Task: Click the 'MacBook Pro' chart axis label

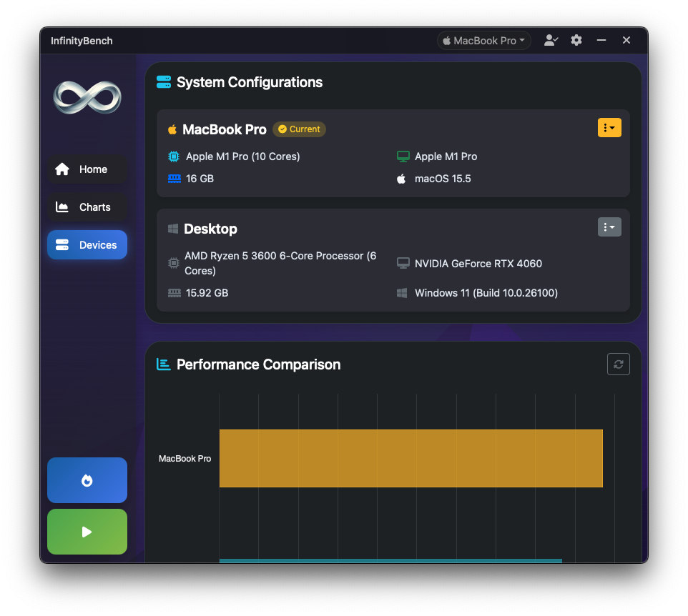Action: click(x=185, y=459)
